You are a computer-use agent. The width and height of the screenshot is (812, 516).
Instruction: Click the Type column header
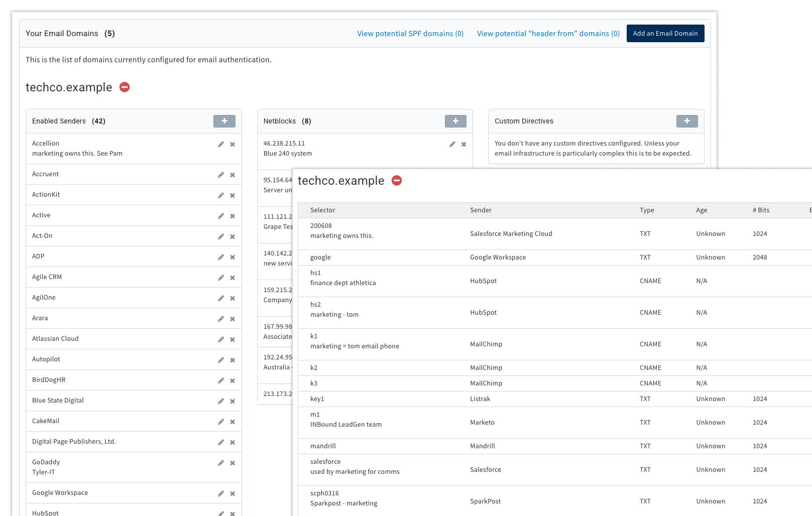647,210
